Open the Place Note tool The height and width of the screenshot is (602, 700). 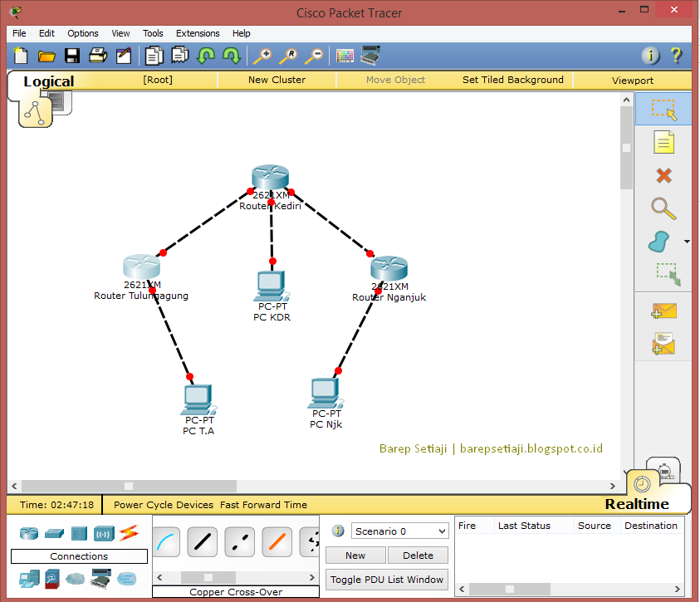(663, 142)
